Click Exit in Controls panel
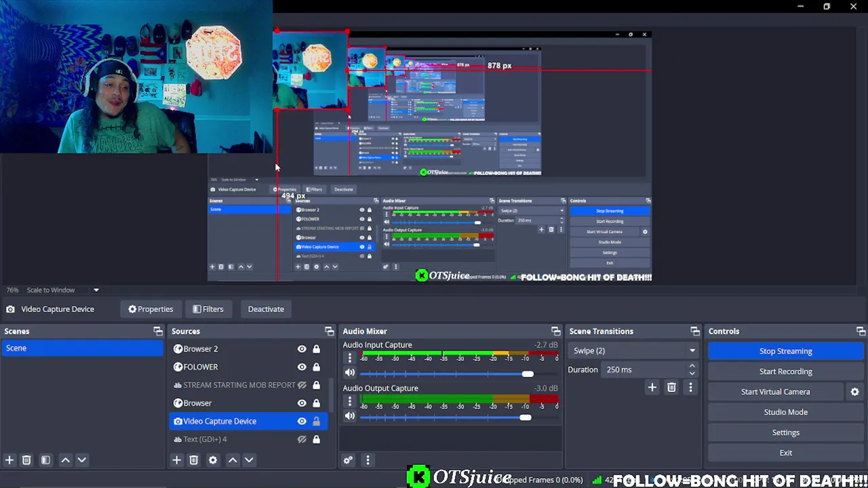Viewport: 868px width, 488px height. point(785,453)
